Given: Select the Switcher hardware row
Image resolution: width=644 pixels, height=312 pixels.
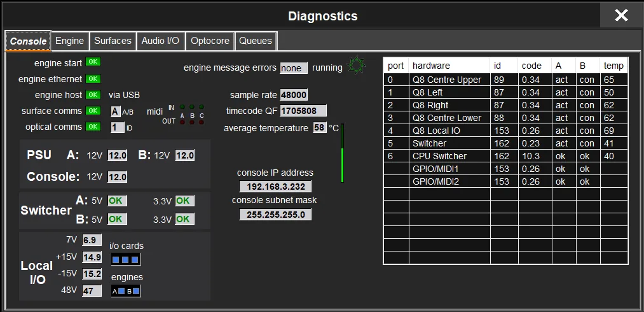Looking at the screenshot, I should coord(505,143).
